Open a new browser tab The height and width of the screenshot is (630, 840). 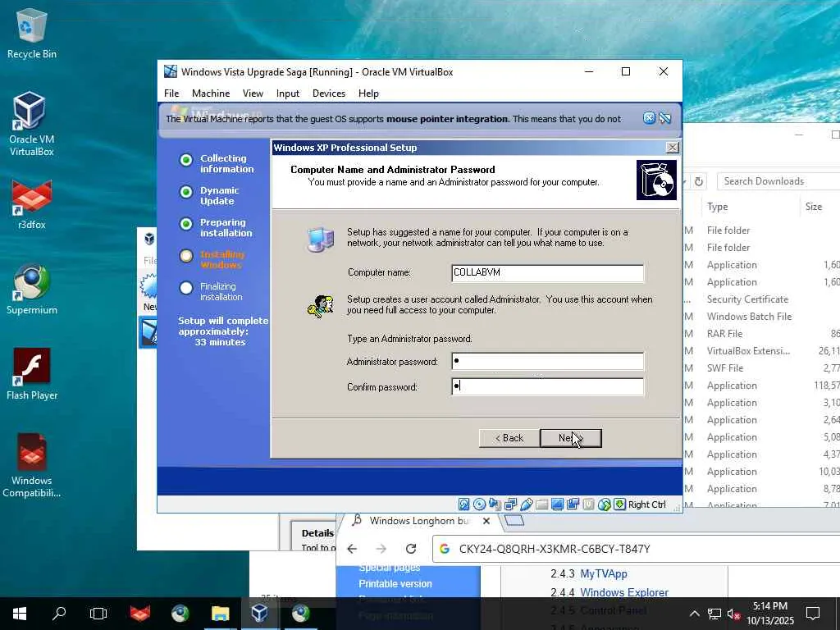point(514,520)
